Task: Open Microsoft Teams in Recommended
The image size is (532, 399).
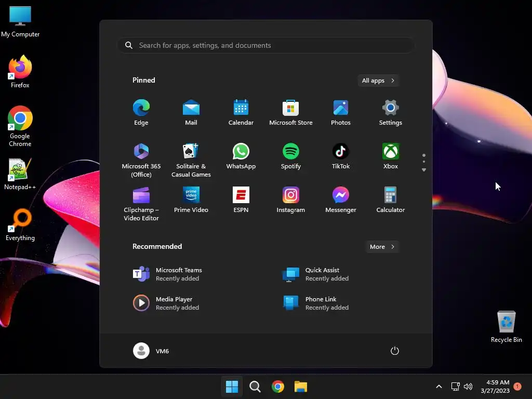Action: [167, 274]
